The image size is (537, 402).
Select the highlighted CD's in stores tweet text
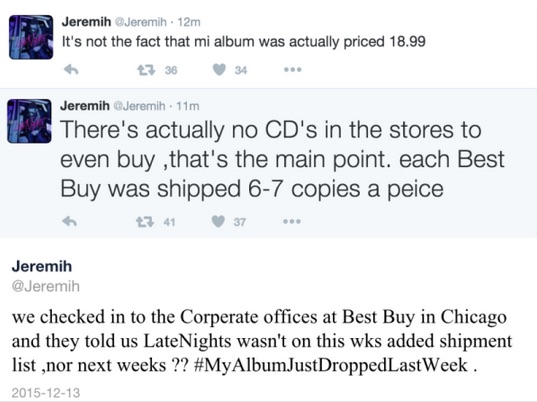pyautogui.click(x=283, y=160)
